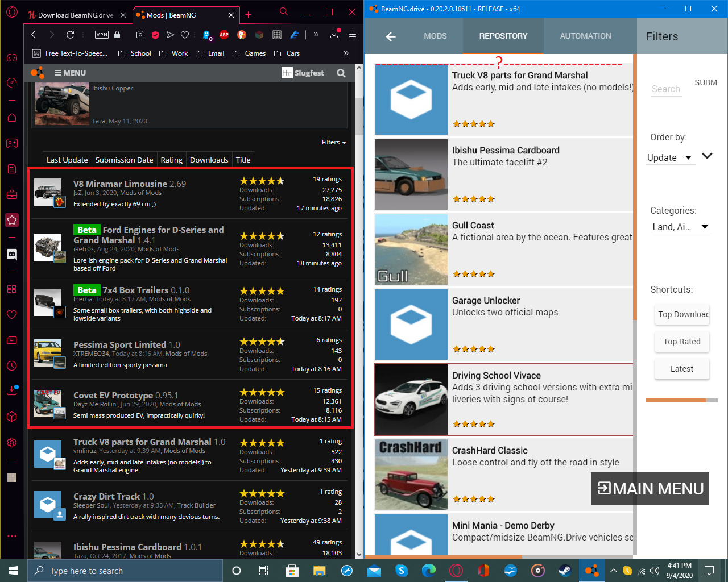Click the Windows taskbar search box
728x582 pixels.
125,571
